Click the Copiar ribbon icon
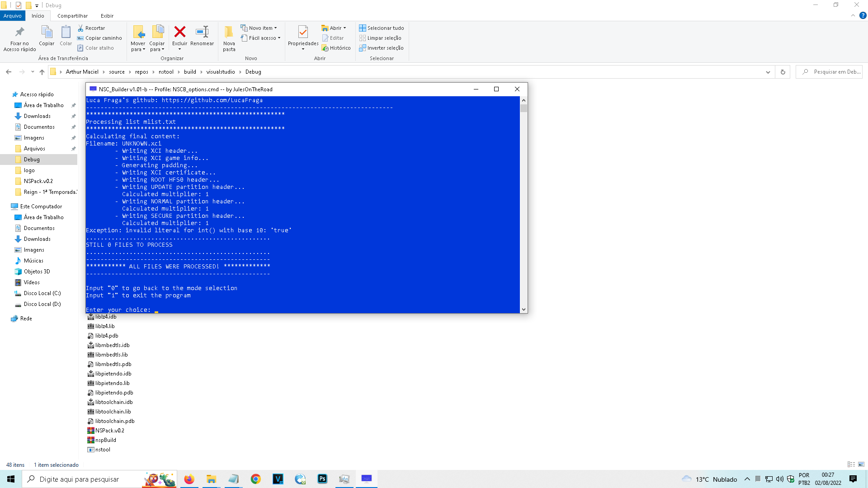 [x=47, y=36]
